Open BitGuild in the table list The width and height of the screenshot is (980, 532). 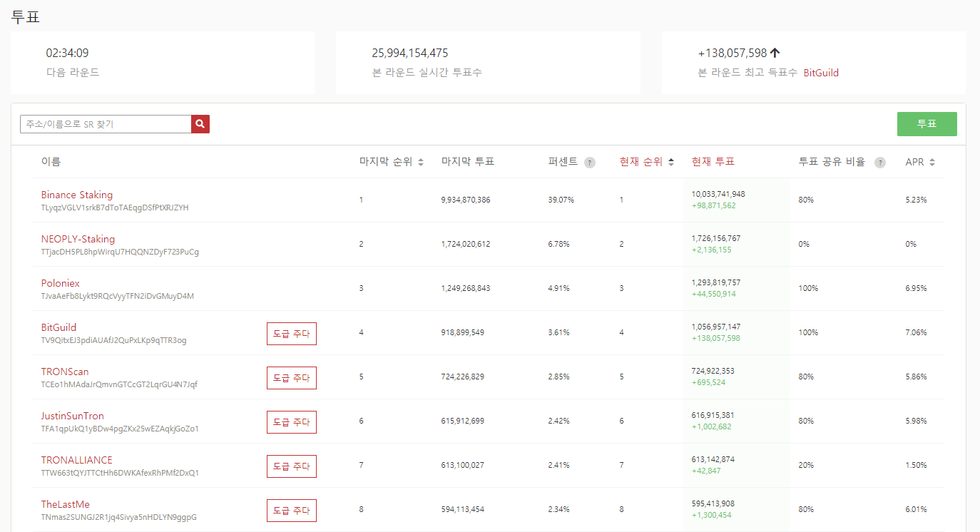coord(58,327)
